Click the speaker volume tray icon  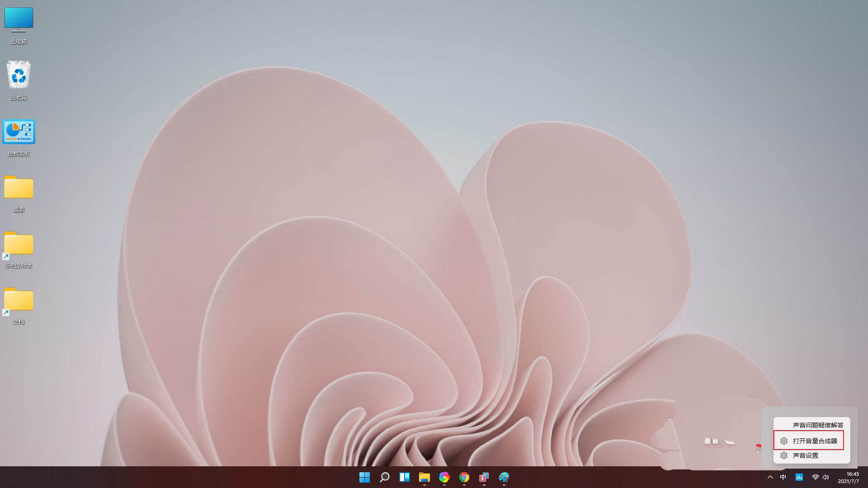point(826,477)
